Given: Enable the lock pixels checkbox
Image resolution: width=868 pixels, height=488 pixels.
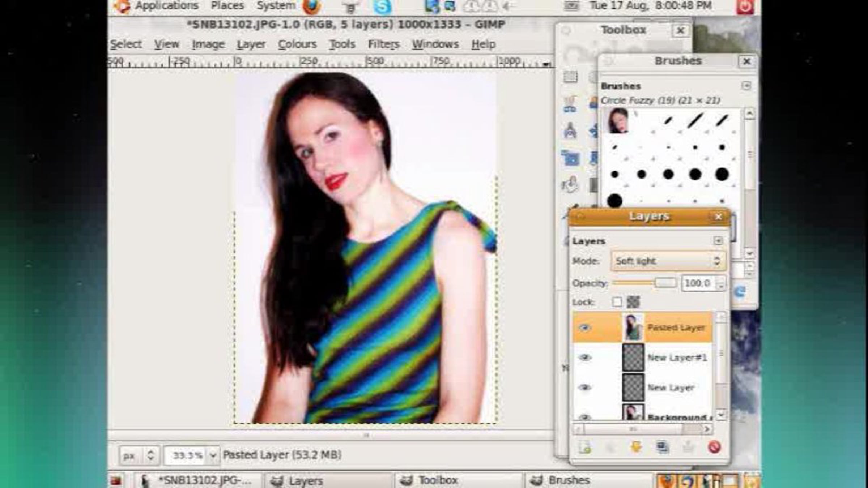Looking at the screenshot, I should [x=617, y=302].
